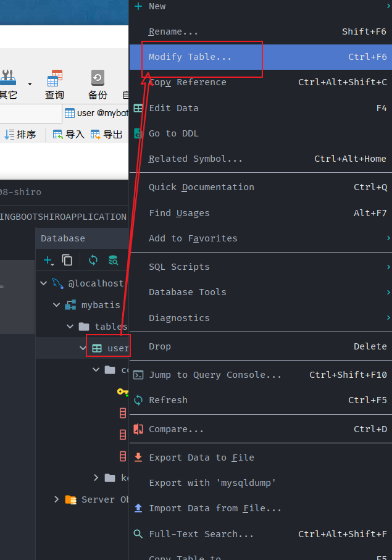Click the 导出 (Export) button
Viewport: 392px width, 560px height.
(106, 135)
